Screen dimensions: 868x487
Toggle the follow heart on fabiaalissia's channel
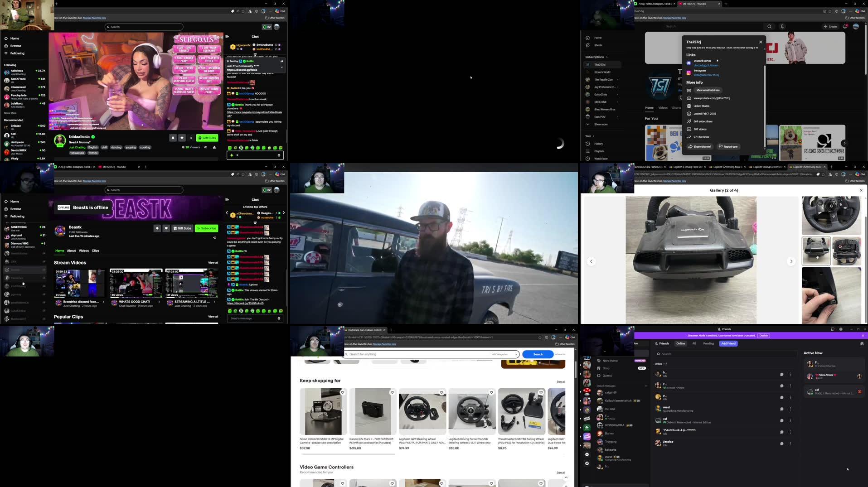tap(182, 138)
